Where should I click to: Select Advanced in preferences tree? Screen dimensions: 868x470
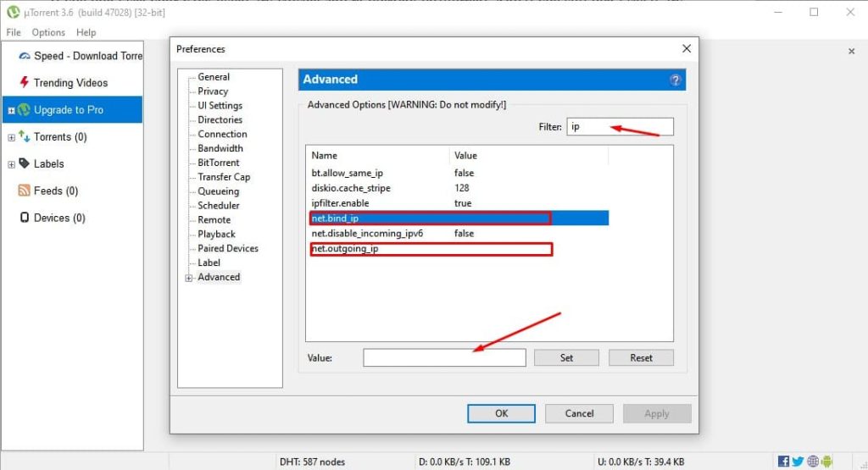219,277
